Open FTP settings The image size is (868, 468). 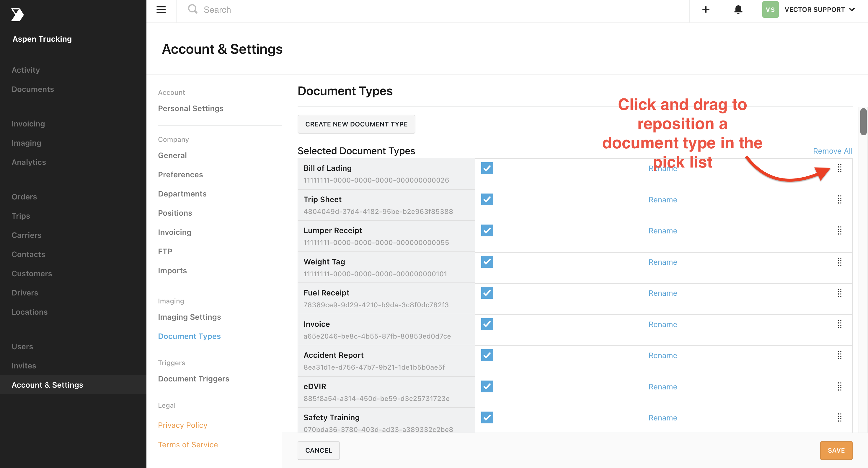tap(165, 251)
